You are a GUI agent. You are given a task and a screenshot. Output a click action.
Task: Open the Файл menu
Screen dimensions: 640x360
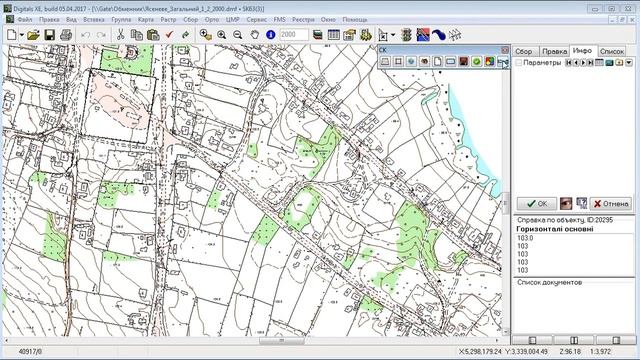(24, 20)
